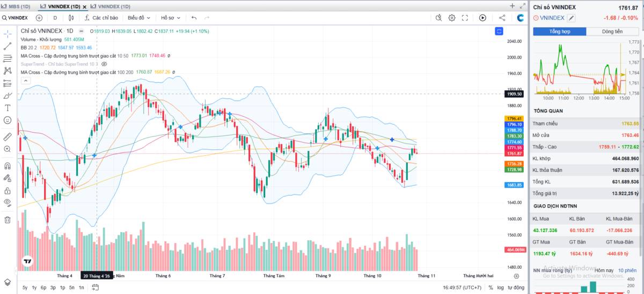This screenshot has width=644, height=294.
Task: Set range to 3p
Action: tap(53, 288)
